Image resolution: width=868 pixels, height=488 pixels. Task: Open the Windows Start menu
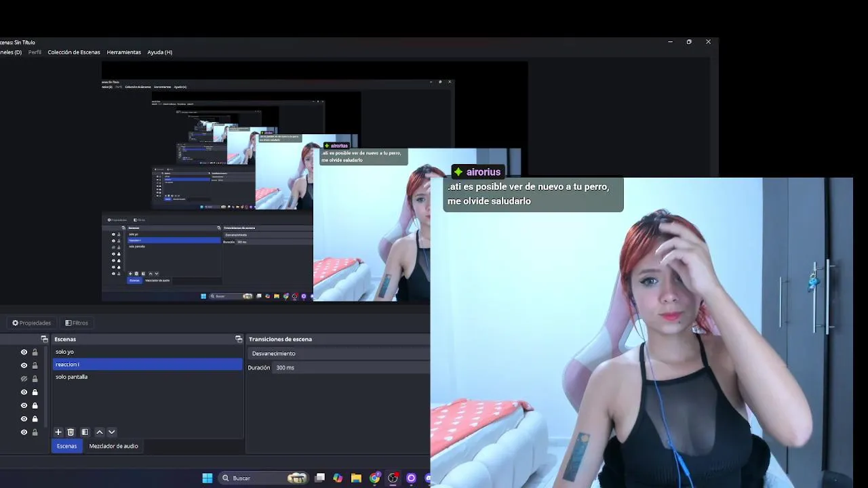pos(208,478)
